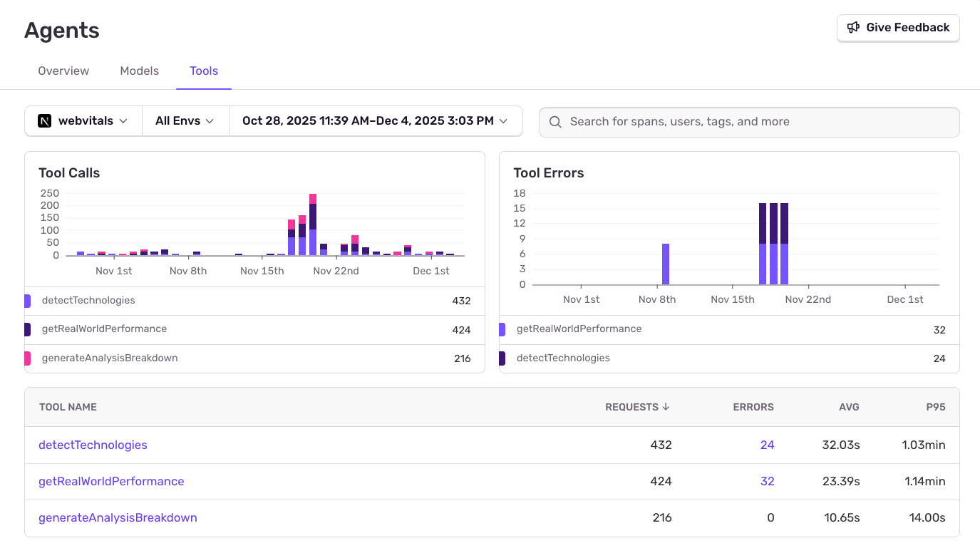This screenshot has width=980, height=553.
Task: Click the descending sort arrow on REQUESTS column
Action: (x=666, y=407)
